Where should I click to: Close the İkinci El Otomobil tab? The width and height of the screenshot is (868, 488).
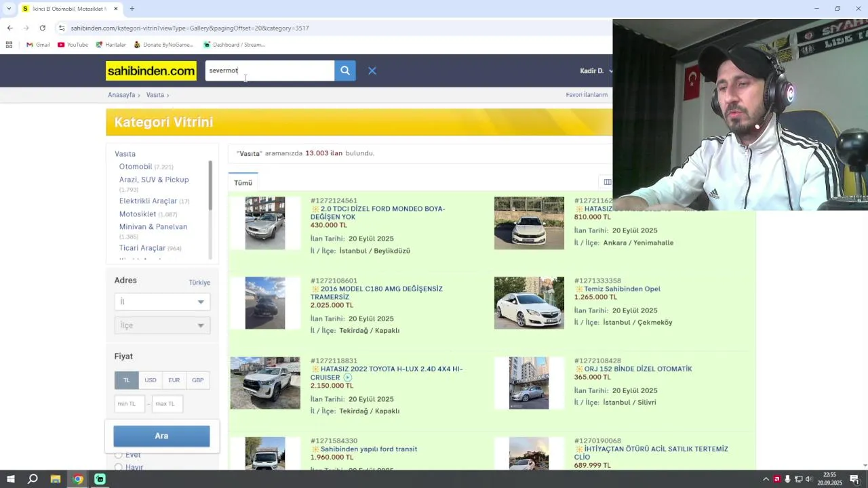(x=116, y=9)
